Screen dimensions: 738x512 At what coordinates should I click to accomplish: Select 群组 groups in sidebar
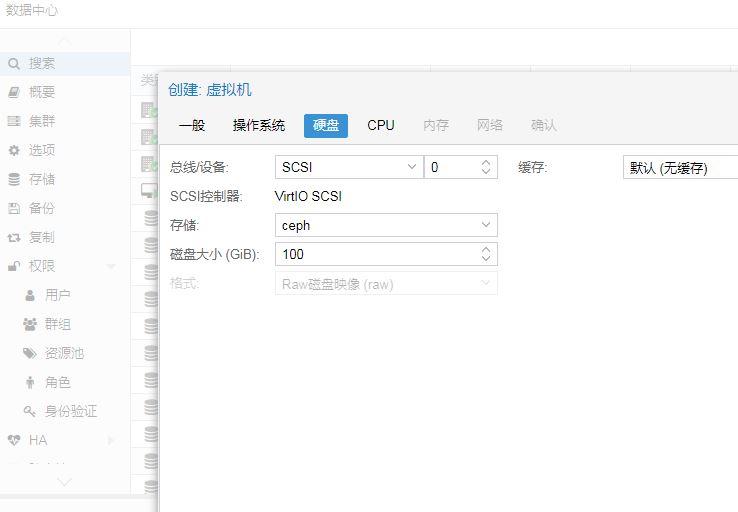pos(57,324)
